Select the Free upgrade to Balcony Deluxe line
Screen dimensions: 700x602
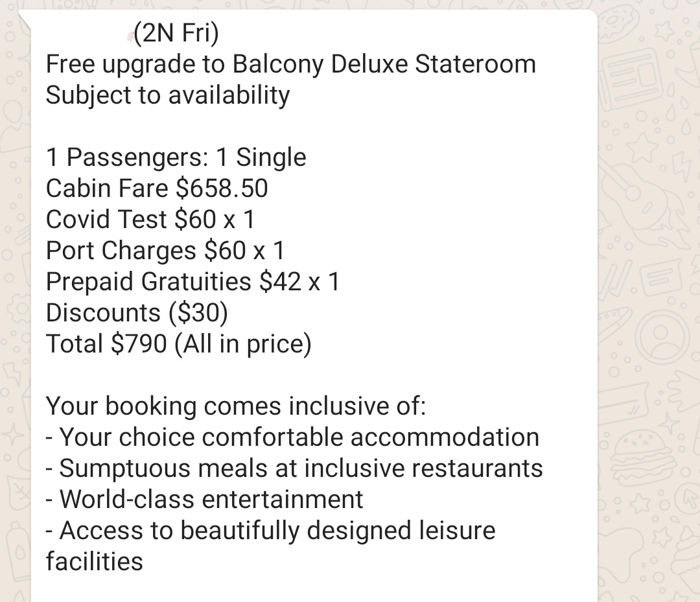[291, 64]
